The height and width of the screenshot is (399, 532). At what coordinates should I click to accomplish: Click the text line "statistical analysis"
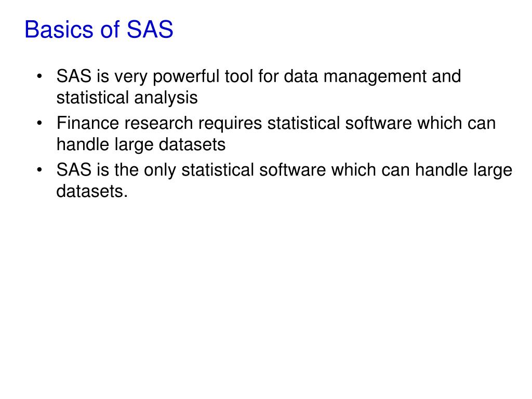pos(127,98)
